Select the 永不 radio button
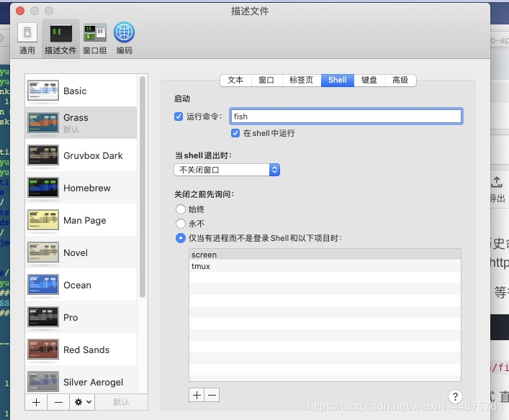 (x=181, y=224)
